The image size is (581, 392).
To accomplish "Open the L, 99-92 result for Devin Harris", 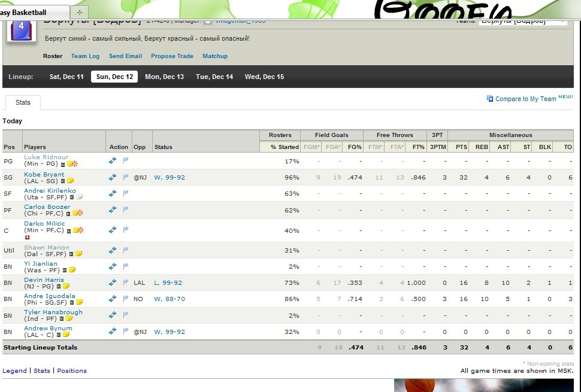I will (168, 283).
